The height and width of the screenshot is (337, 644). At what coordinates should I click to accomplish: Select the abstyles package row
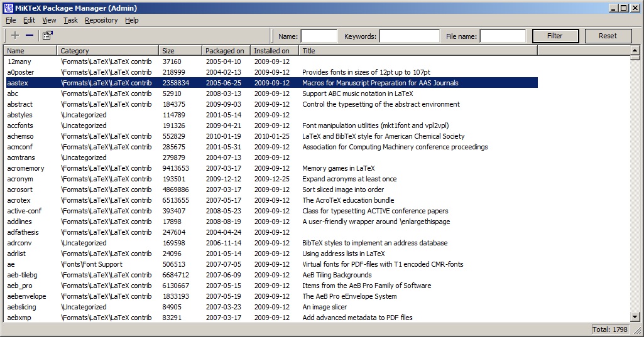click(272, 115)
